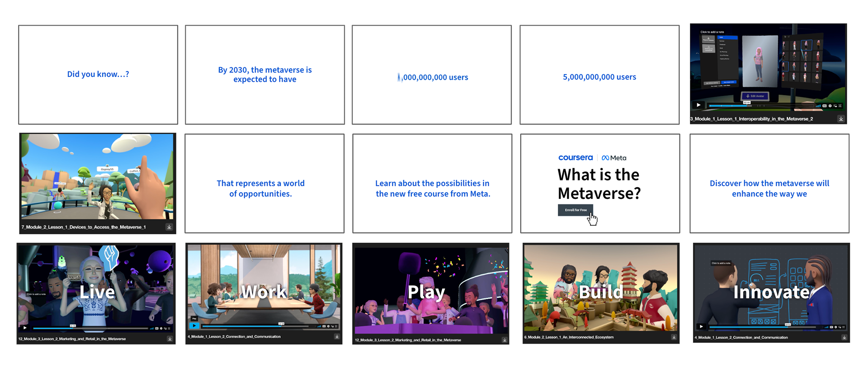Seek on the Work video progress bar
The width and height of the screenshot is (868, 369).
point(259,326)
